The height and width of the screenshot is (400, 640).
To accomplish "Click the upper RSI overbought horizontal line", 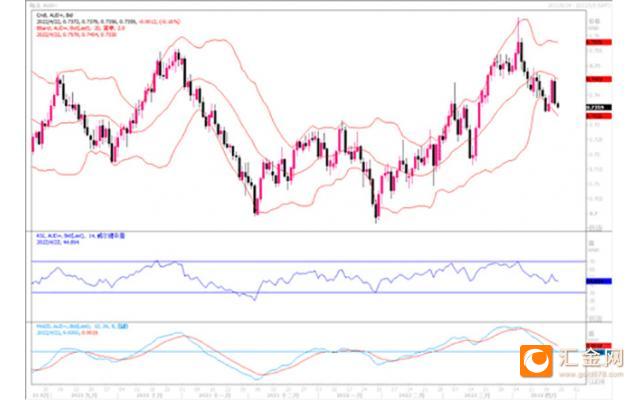I will 309,261.
